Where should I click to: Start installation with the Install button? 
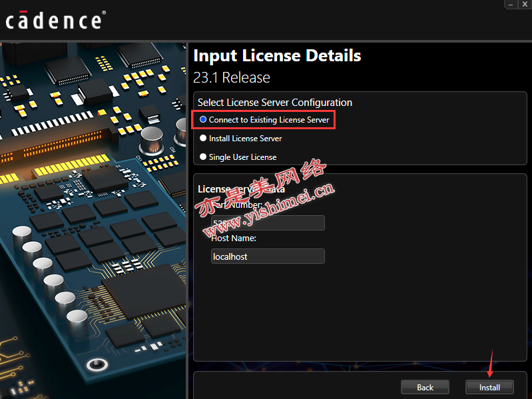(489, 387)
